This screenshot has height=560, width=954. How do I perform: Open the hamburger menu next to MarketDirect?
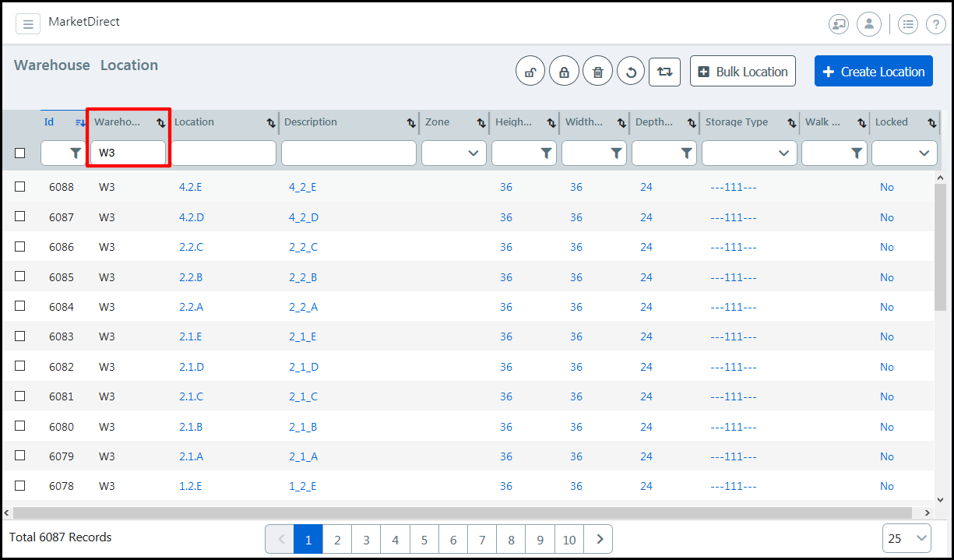(x=28, y=24)
